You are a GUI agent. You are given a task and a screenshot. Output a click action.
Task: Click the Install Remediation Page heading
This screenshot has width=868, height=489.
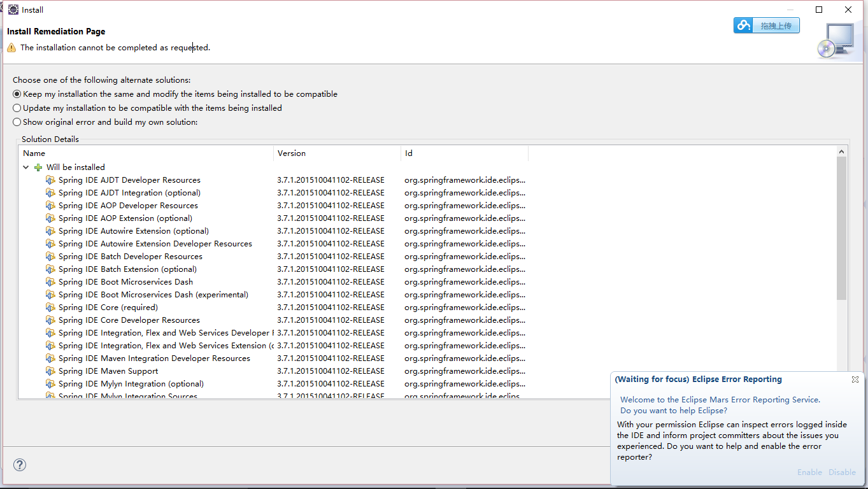[56, 31]
